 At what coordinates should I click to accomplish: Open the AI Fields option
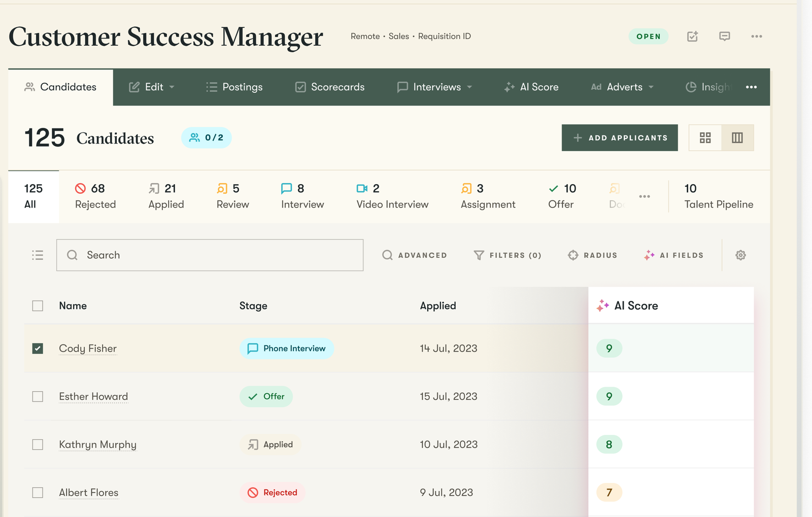(x=674, y=255)
